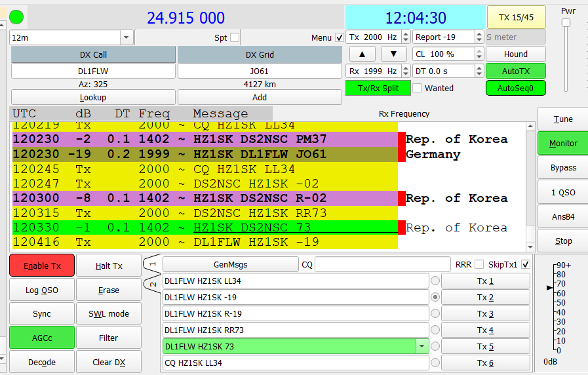588x375 pixels.
Task: Click the Log QSO button
Action: click(42, 290)
